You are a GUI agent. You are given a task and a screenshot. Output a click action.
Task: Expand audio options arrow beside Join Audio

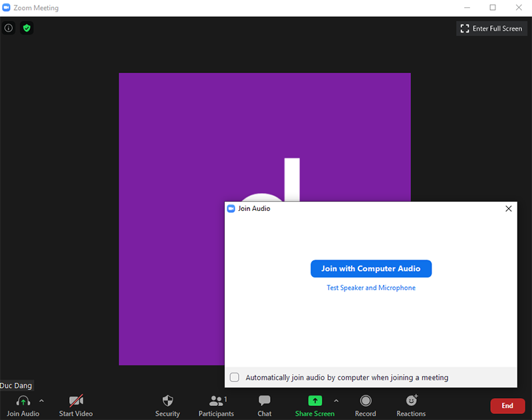42,401
